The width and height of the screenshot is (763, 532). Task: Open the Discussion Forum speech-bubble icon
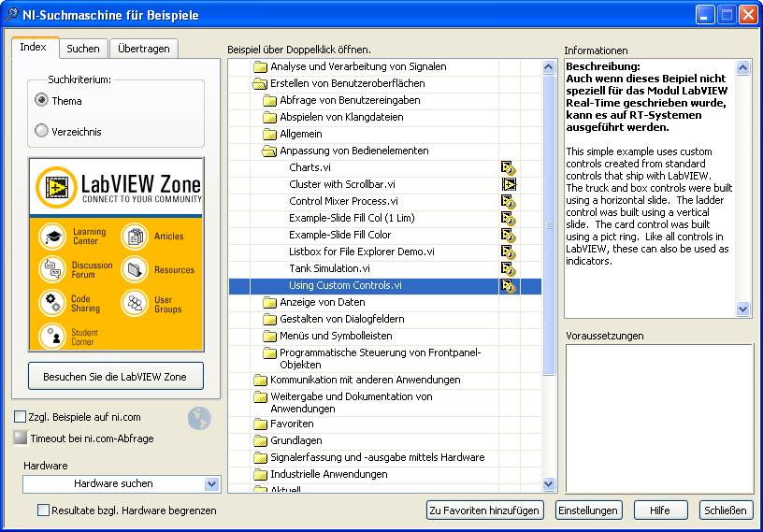[52, 269]
